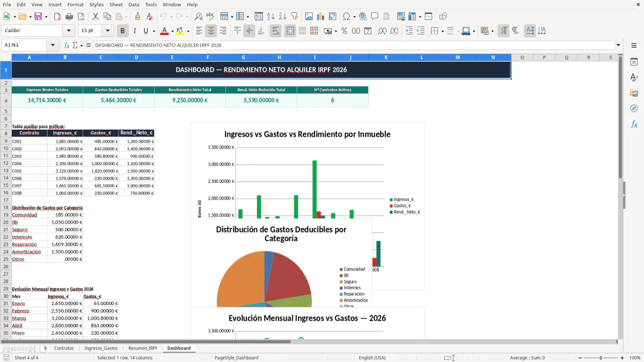Click the Copy icon
644x362 pixels.
(107, 17)
